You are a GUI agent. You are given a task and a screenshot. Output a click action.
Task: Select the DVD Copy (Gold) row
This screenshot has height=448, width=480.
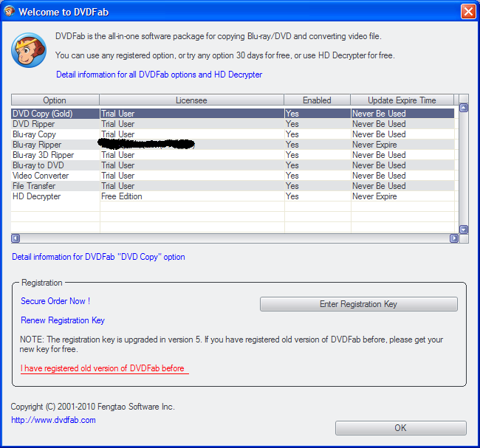point(233,114)
